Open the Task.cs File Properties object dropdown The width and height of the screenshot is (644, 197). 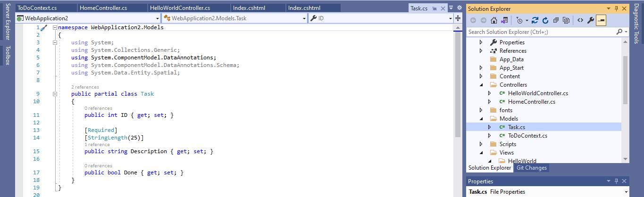pos(626,192)
